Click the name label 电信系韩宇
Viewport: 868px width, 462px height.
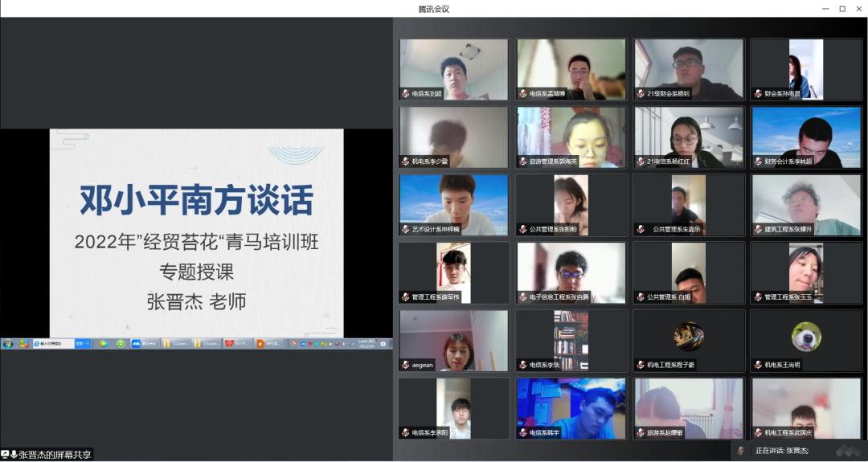(x=544, y=433)
